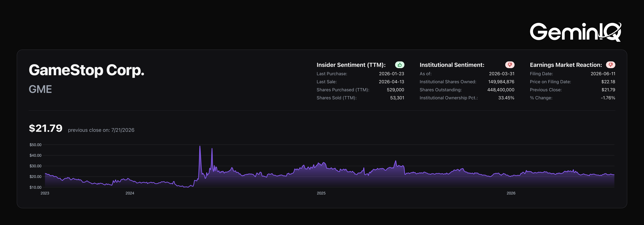
Task: Click the $20.00 y-axis label
Action: click(36, 177)
